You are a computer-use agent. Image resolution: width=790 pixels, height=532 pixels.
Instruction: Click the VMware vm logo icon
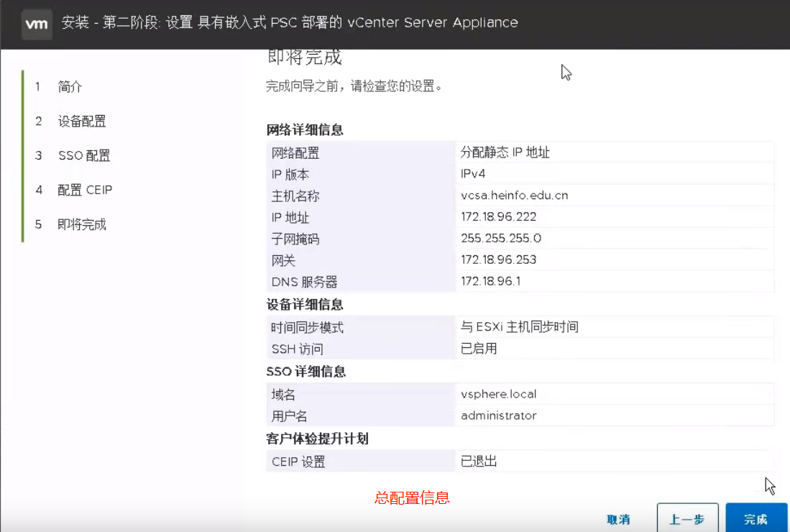37,24
